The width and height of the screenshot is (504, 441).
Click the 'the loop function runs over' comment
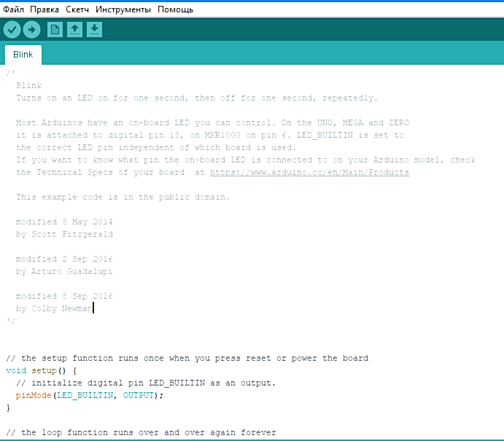pos(141,433)
